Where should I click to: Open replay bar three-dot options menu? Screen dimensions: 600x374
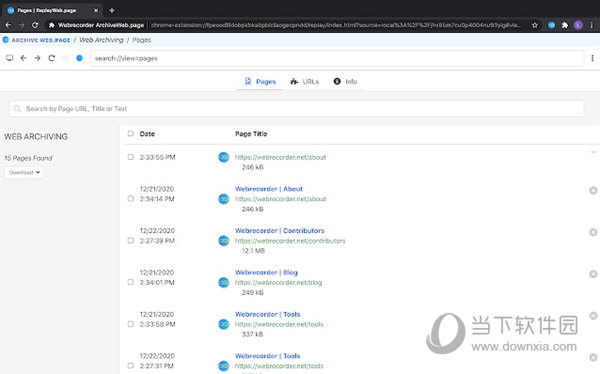[592, 58]
